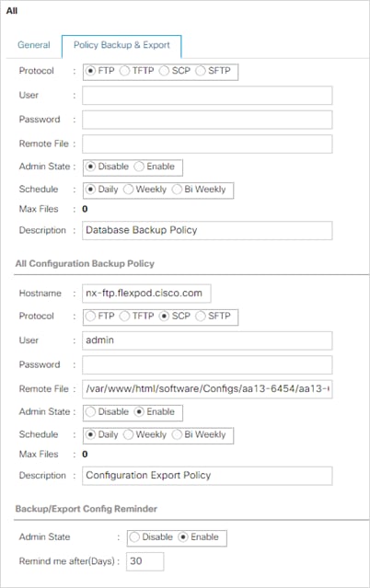370x588 pixels.
Task: Set Configuration Backup schedule to Weekly
Action: 128,434
